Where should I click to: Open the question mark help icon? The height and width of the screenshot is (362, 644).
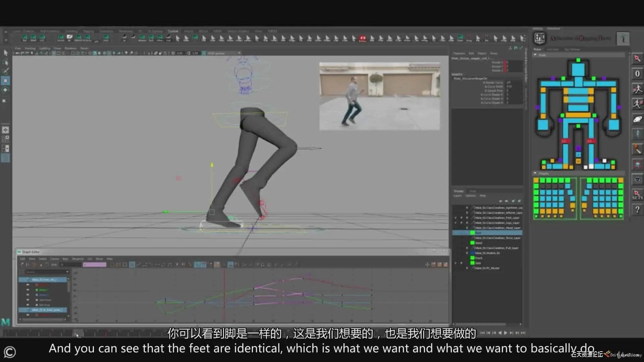(x=637, y=210)
